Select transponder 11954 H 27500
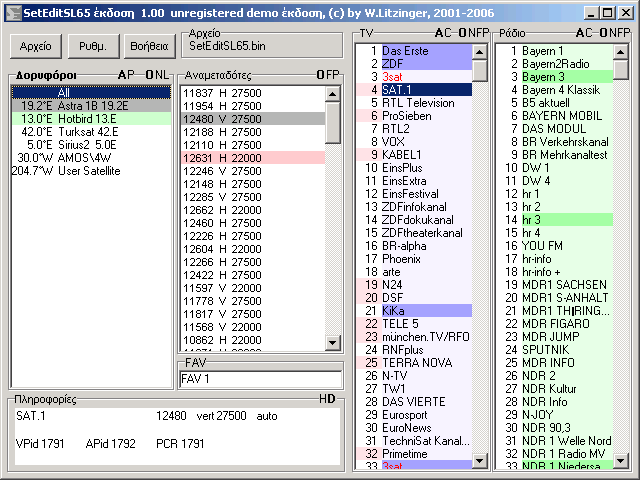 click(x=253, y=106)
